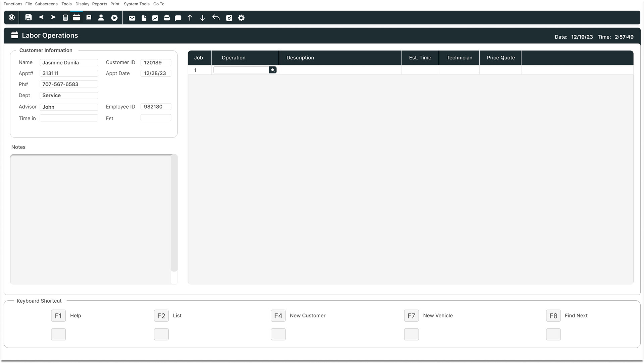This screenshot has height=363, width=644.
Task: Click the Advisor field showing John
Action: [x=69, y=107]
